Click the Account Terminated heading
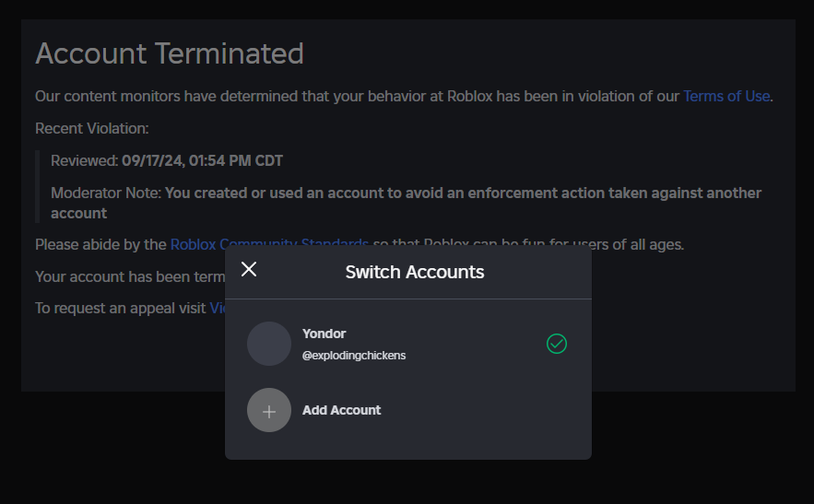This screenshot has height=504, width=814. point(170,53)
